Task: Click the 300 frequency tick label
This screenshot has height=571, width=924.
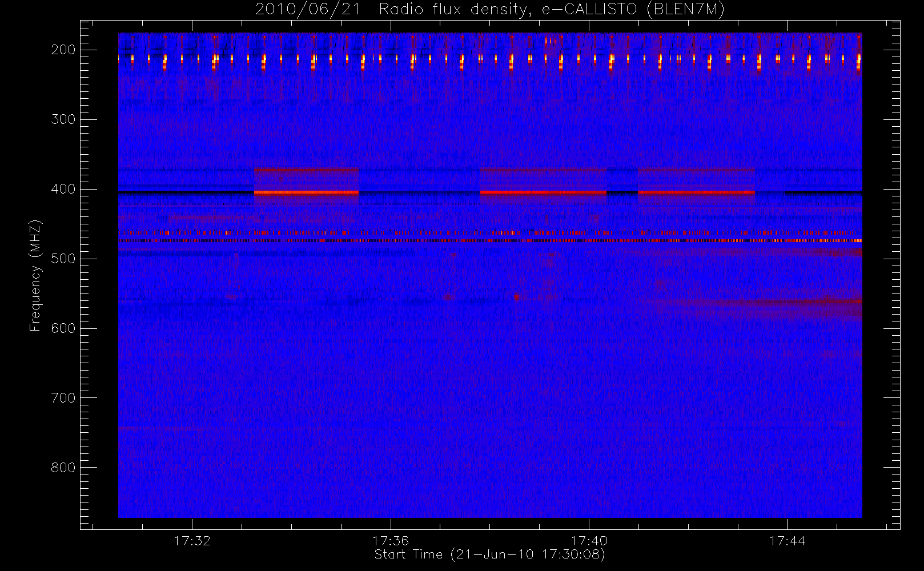Action: pyautogui.click(x=63, y=119)
